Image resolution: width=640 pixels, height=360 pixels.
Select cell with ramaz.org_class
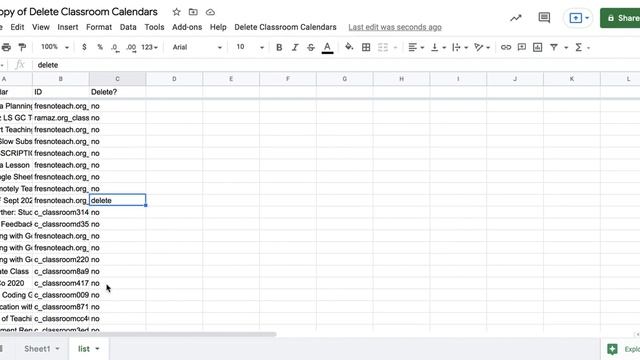coord(61,118)
